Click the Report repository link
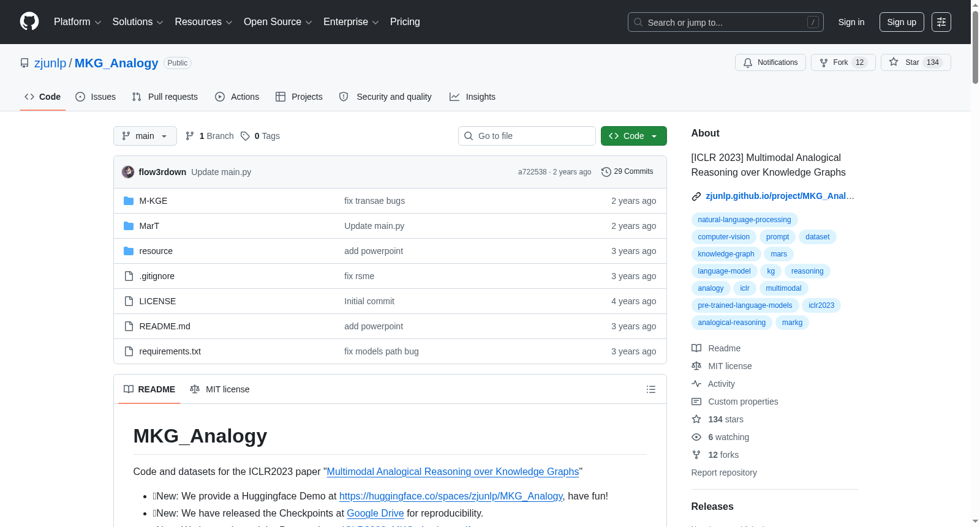This screenshot has height=527, width=980. point(724,473)
